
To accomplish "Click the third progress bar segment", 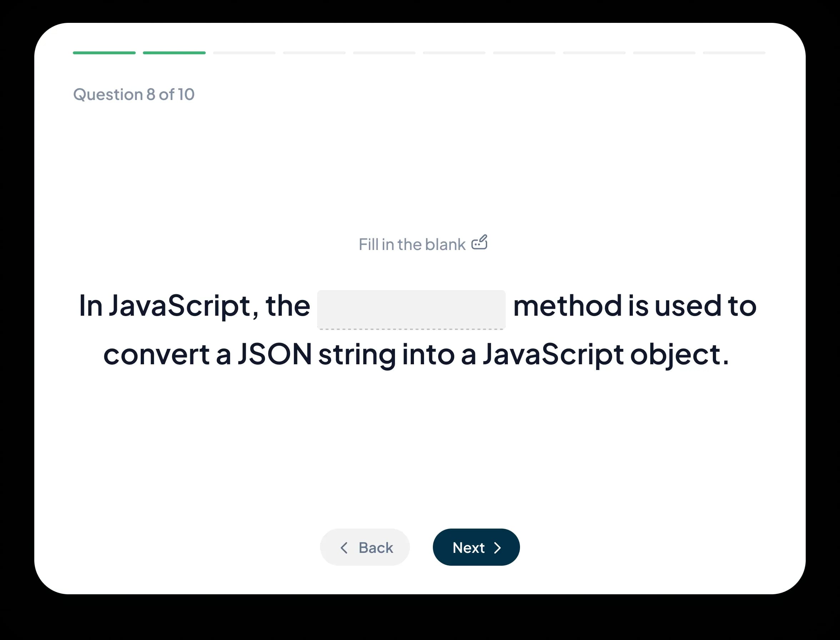I will pyautogui.click(x=244, y=53).
